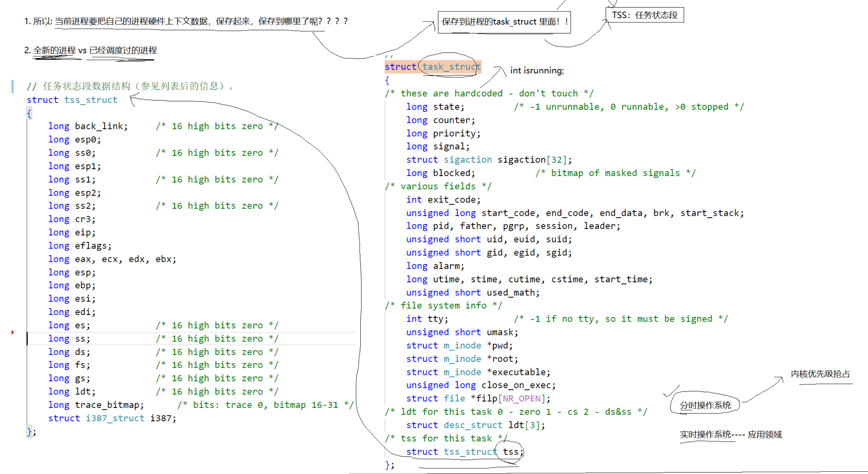
Task: Click the desc_struct type name
Action: (473, 425)
